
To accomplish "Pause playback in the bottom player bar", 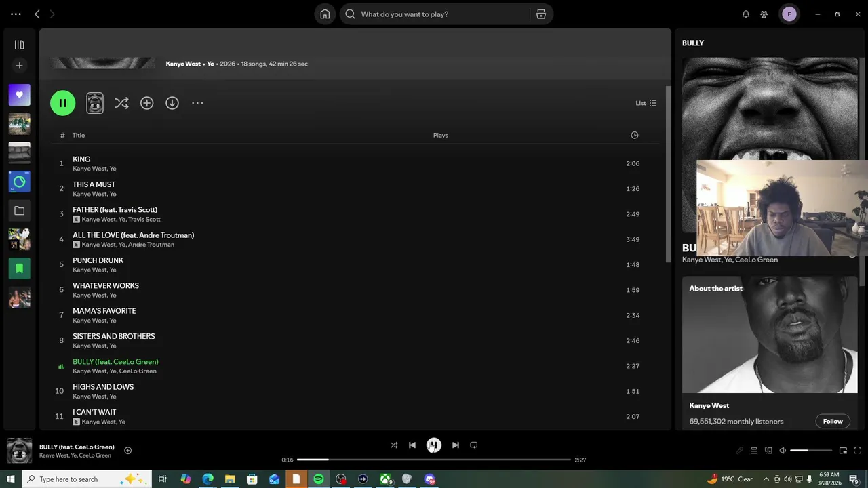I will coord(434,445).
